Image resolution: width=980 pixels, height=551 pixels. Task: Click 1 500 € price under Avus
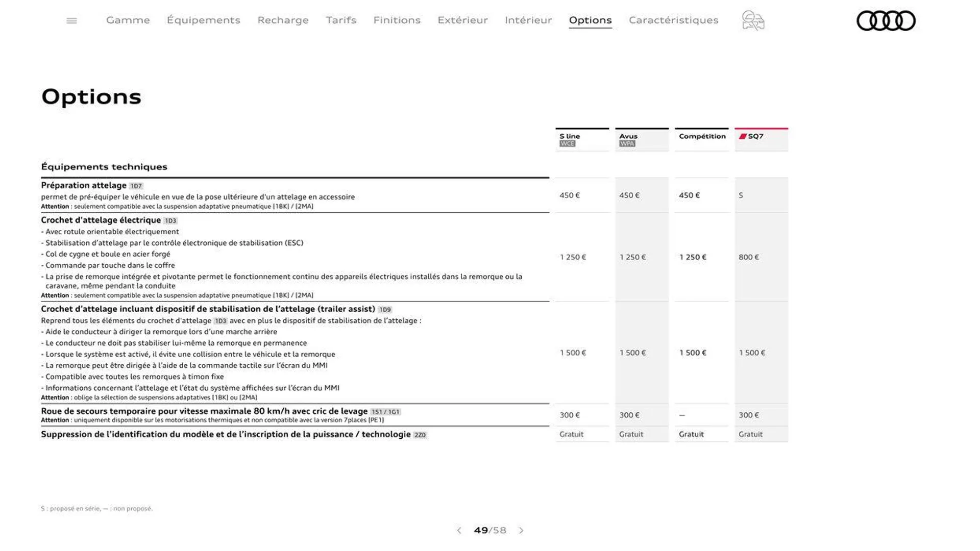pos(632,353)
